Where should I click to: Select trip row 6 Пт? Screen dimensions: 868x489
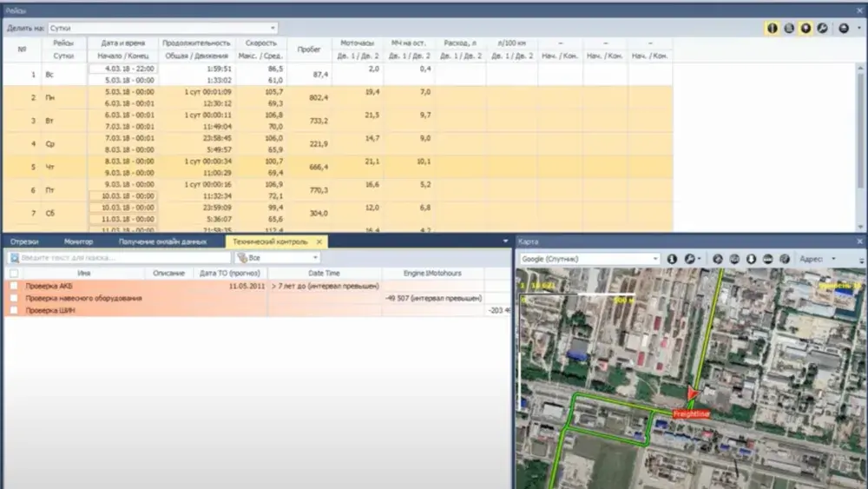click(338, 190)
